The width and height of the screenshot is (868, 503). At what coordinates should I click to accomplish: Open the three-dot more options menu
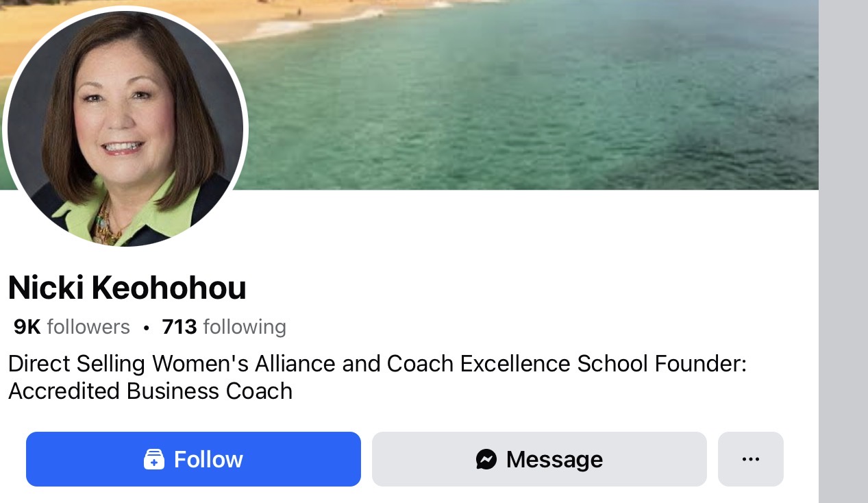(751, 459)
